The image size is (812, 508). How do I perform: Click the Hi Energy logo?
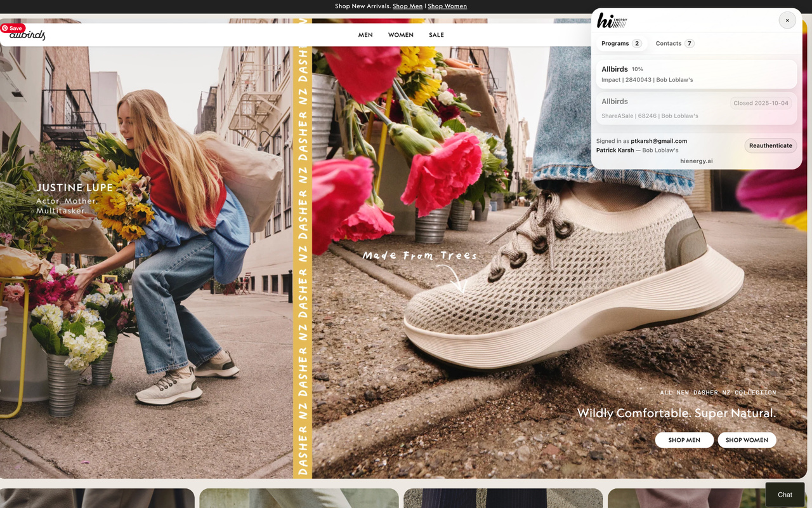click(612, 21)
